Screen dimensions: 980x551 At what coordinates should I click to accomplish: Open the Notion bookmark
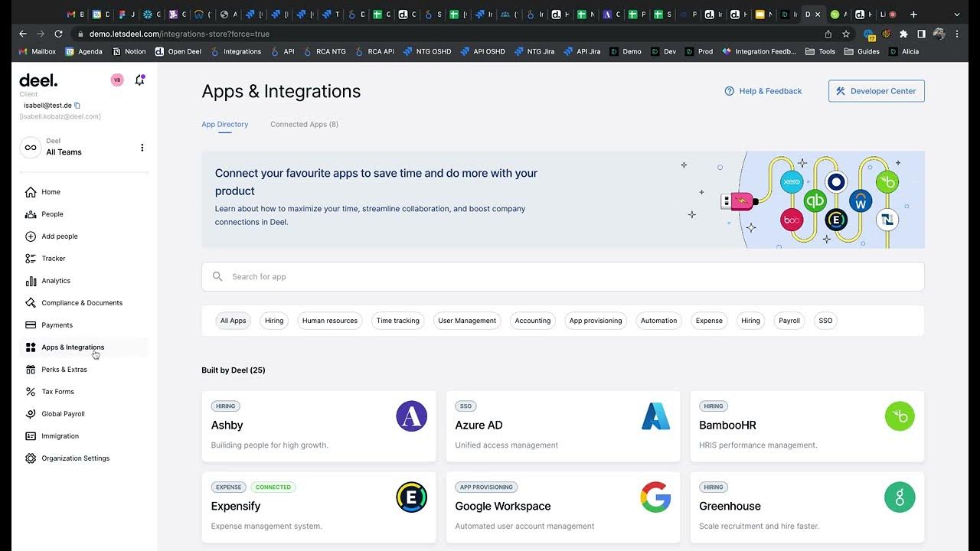click(x=129, y=51)
